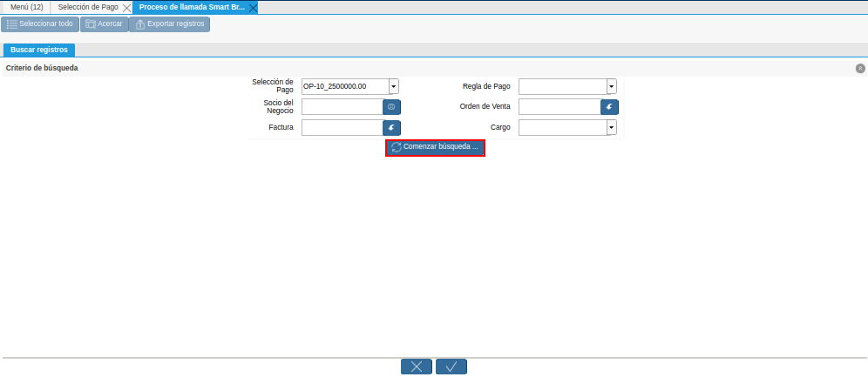The width and height of the screenshot is (868, 377).
Task: Open the Factura lookup icon
Action: click(391, 128)
